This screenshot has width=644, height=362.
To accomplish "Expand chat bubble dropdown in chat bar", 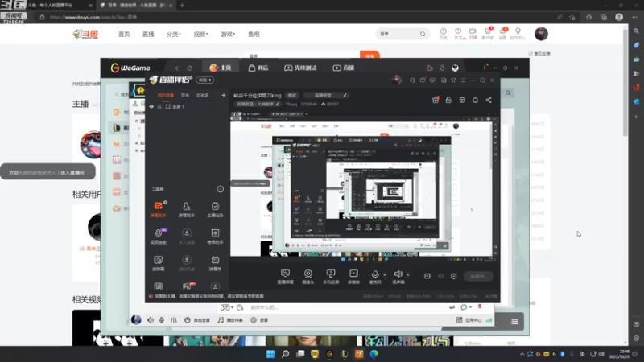I will tap(465, 307).
